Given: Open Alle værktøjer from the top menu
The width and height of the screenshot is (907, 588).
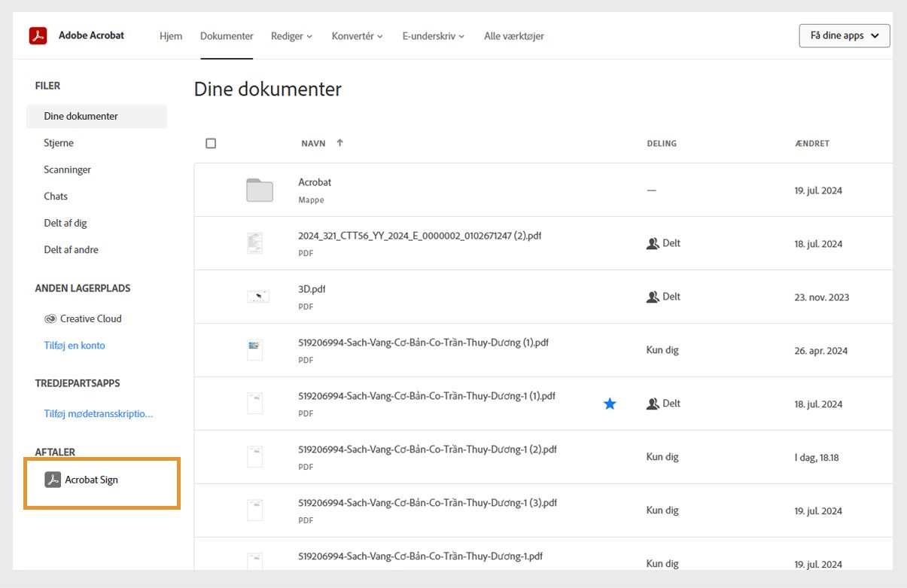Looking at the screenshot, I should [x=513, y=35].
